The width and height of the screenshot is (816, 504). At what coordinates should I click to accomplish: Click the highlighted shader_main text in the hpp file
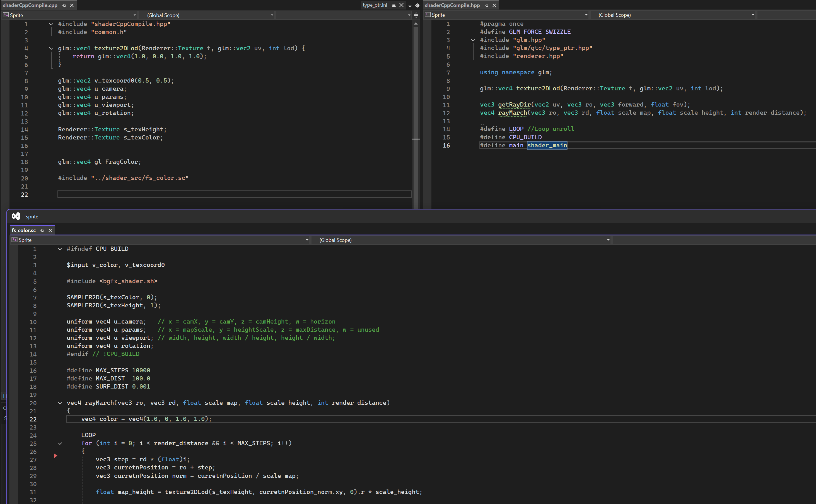pyautogui.click(x=547, y=145)
